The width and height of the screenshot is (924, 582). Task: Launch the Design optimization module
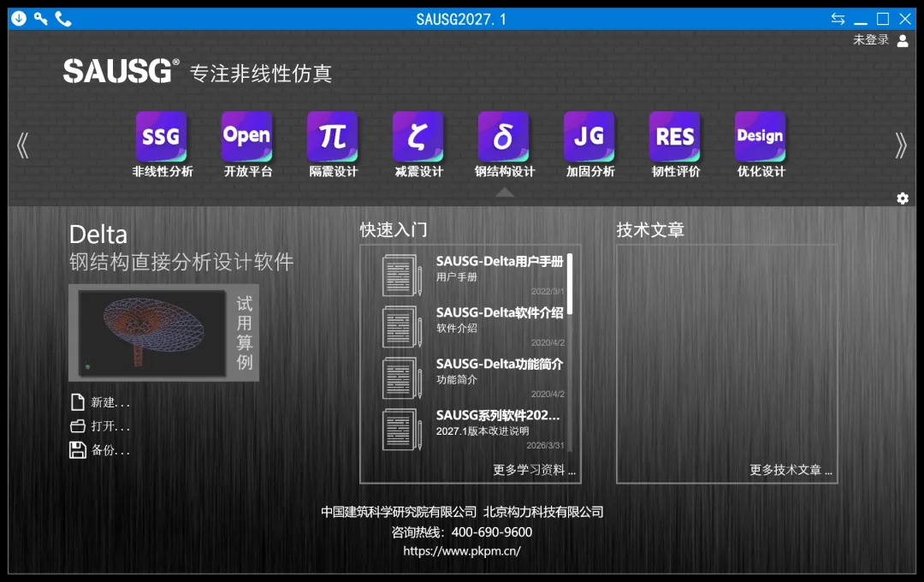pos(761,136)
